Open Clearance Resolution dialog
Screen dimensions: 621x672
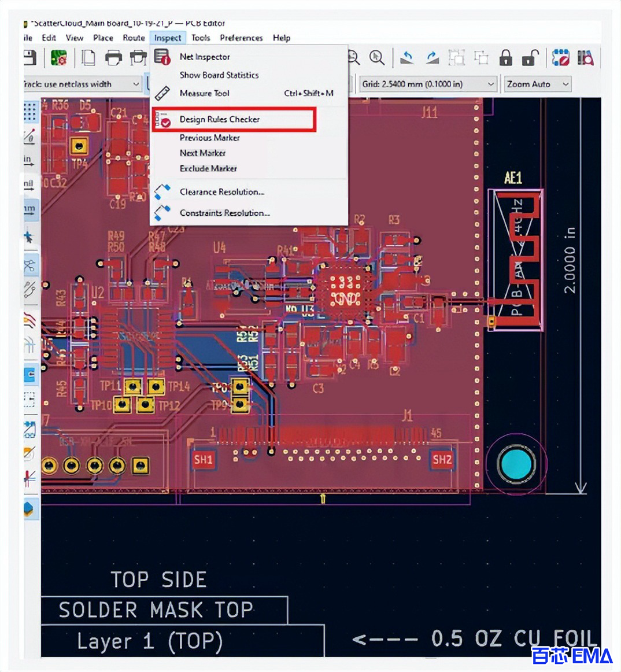click(x=249, y=191)
